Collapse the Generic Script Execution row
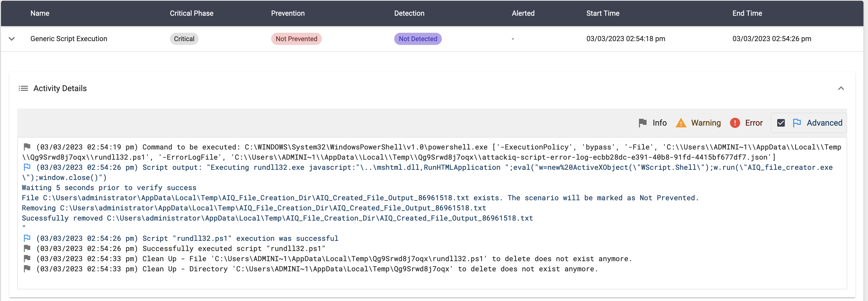Image resolution: width=868 pixels, height=301 pixels. pos(12,39)
